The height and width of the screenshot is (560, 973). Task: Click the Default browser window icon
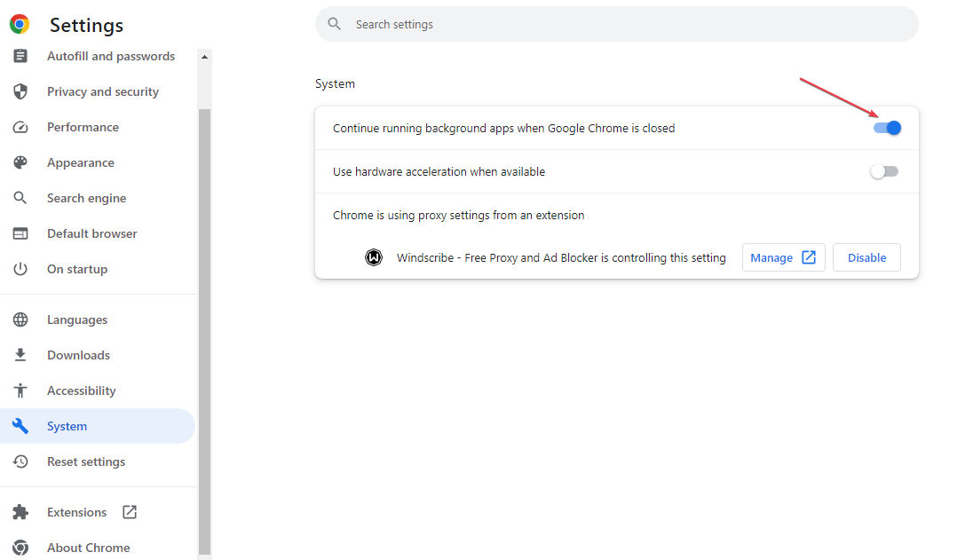(20, 233)
